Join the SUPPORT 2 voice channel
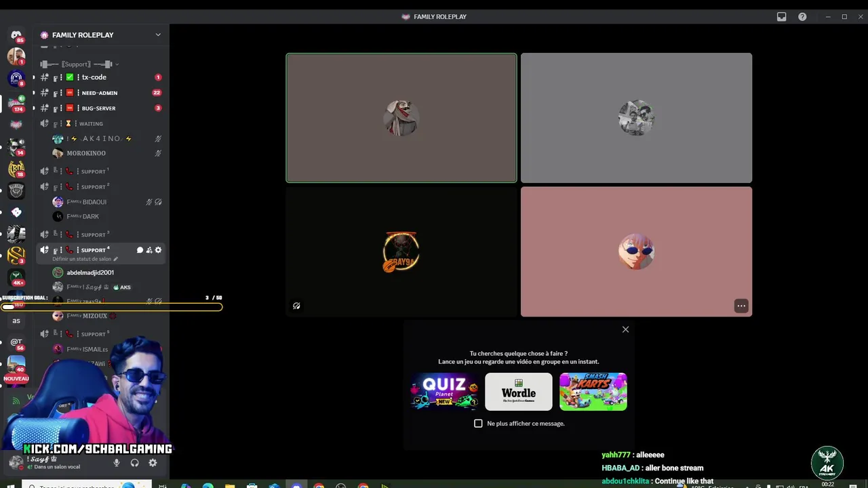This screenshot has width=868, height=488. click(x=102, y=187)
